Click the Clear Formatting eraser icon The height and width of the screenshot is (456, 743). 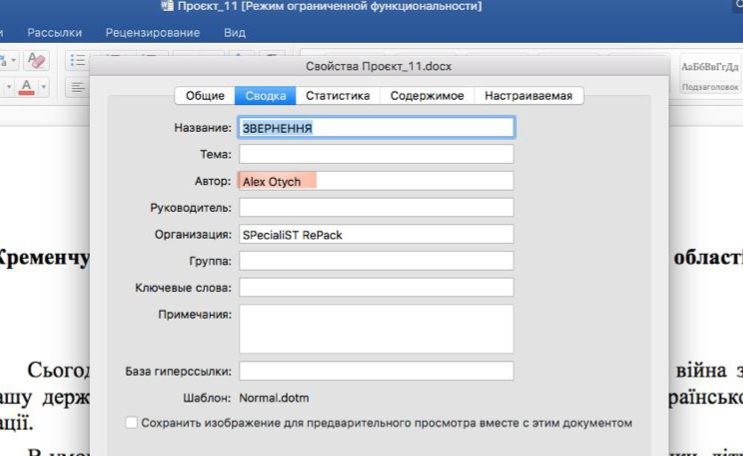point(37,61)
